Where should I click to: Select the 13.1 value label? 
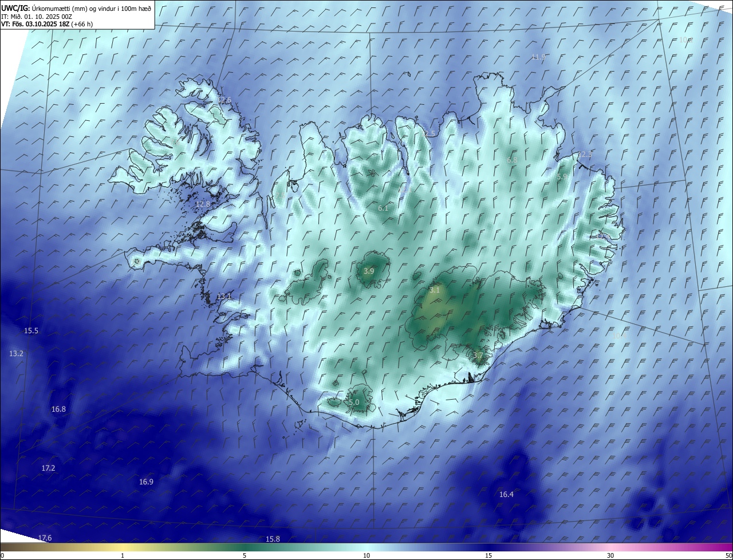224,297
